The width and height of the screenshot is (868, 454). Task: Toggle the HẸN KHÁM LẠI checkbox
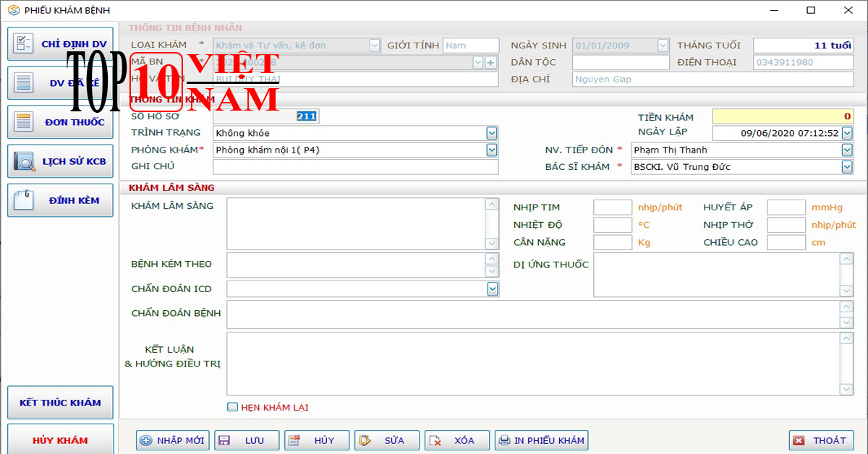pyautogui.click(x=232, y=407)
